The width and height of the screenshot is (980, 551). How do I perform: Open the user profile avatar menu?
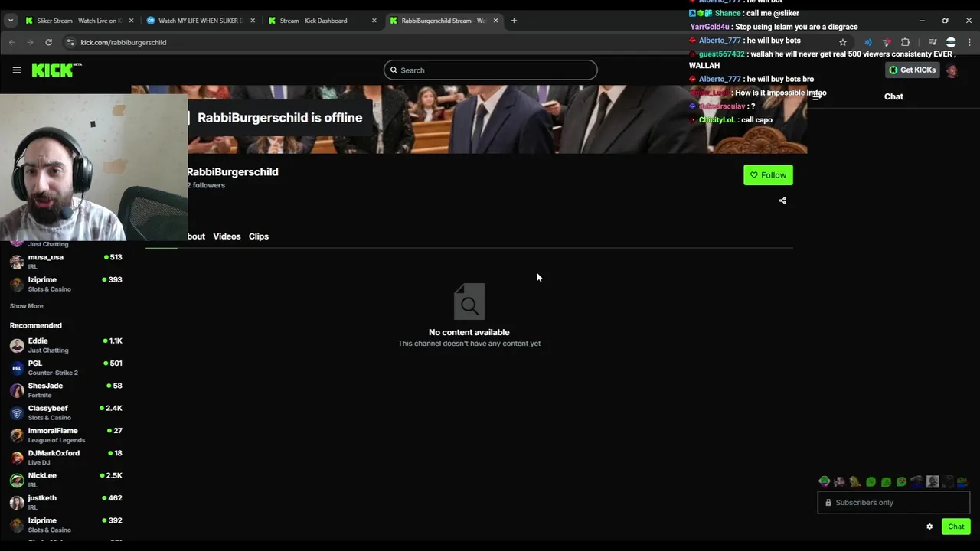pos(952,70)
